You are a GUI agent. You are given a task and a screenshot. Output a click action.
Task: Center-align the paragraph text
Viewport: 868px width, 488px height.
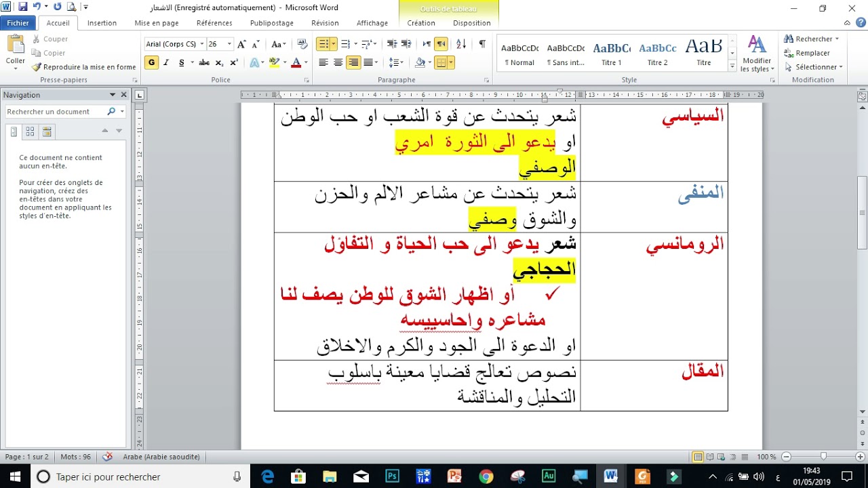[x=338, y=62]
